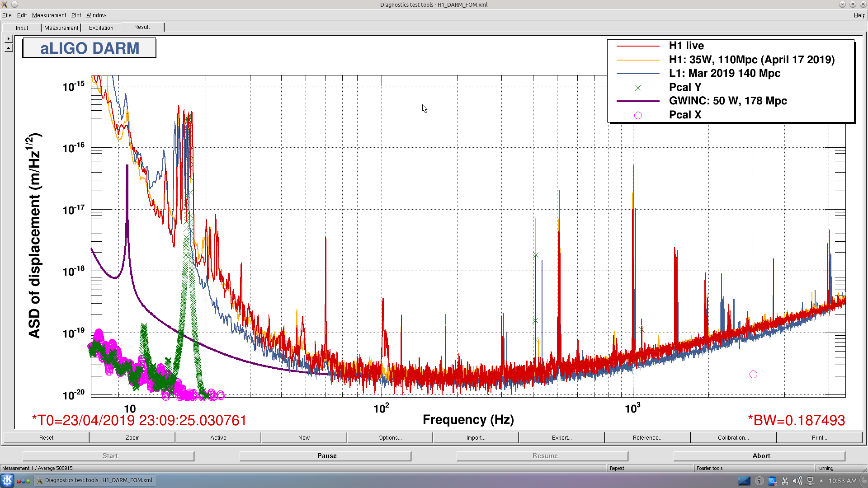
Task: Open the Measurement menu
Action: tap(49, 15)
